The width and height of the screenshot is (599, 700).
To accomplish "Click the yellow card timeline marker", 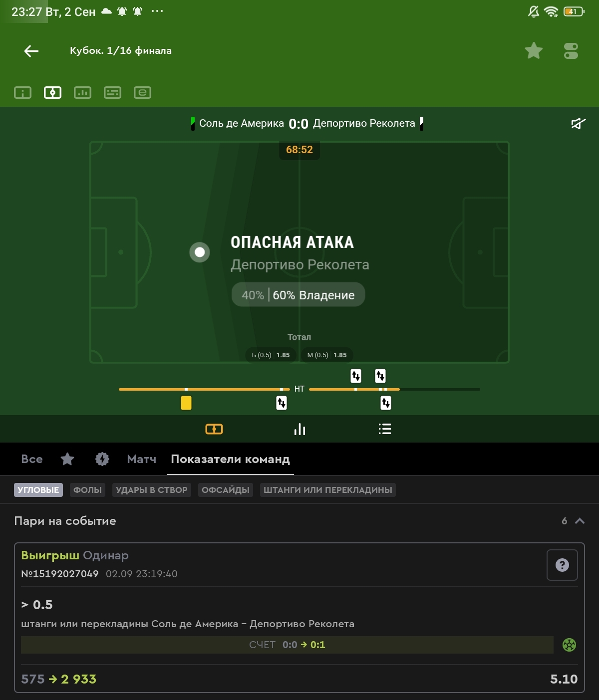I will (x=186, y=403).
